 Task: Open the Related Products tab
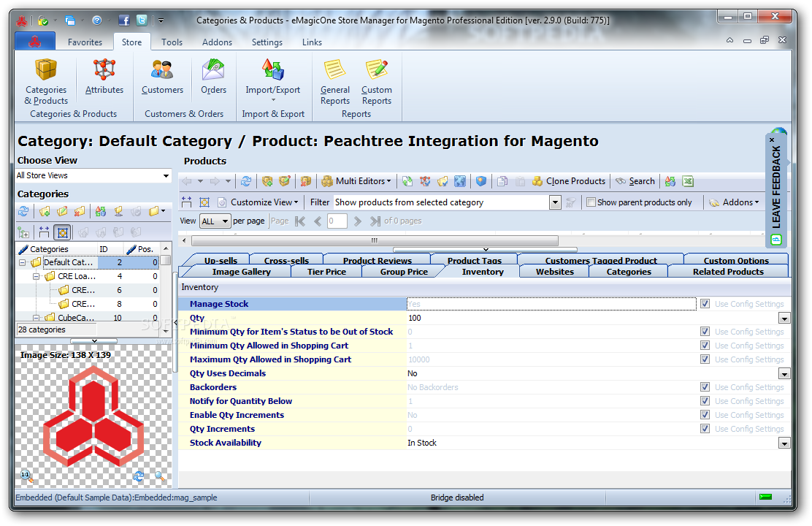pyautogui.click(x=728, y=272)
